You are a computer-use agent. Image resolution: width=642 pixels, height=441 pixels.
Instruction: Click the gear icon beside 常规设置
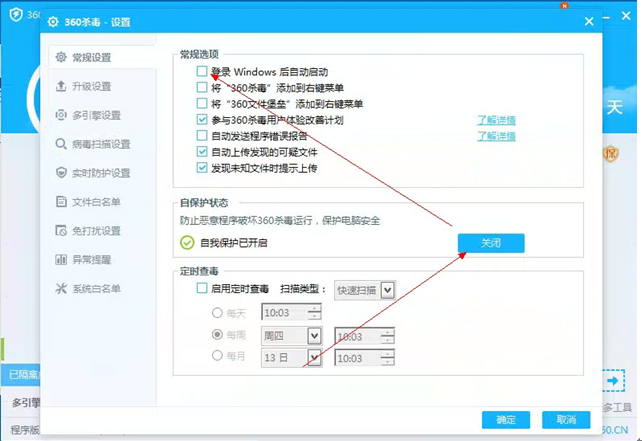pos(62,58)
